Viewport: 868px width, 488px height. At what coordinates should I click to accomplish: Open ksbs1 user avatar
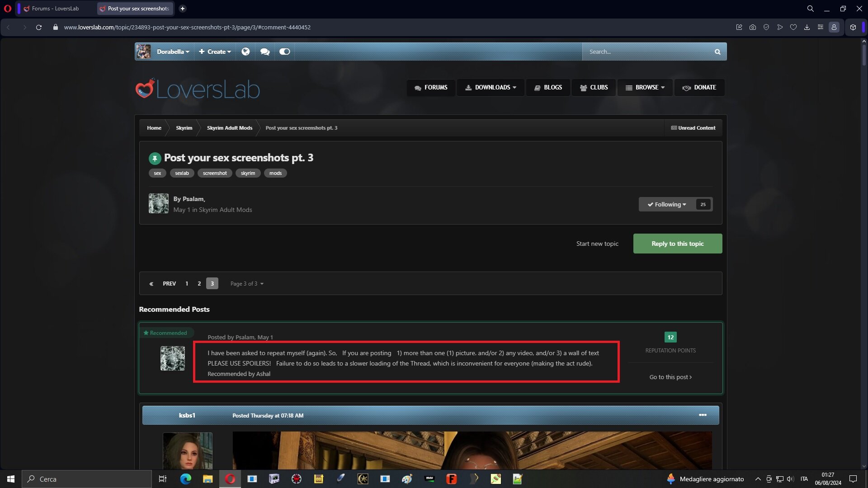pos(188,450)
